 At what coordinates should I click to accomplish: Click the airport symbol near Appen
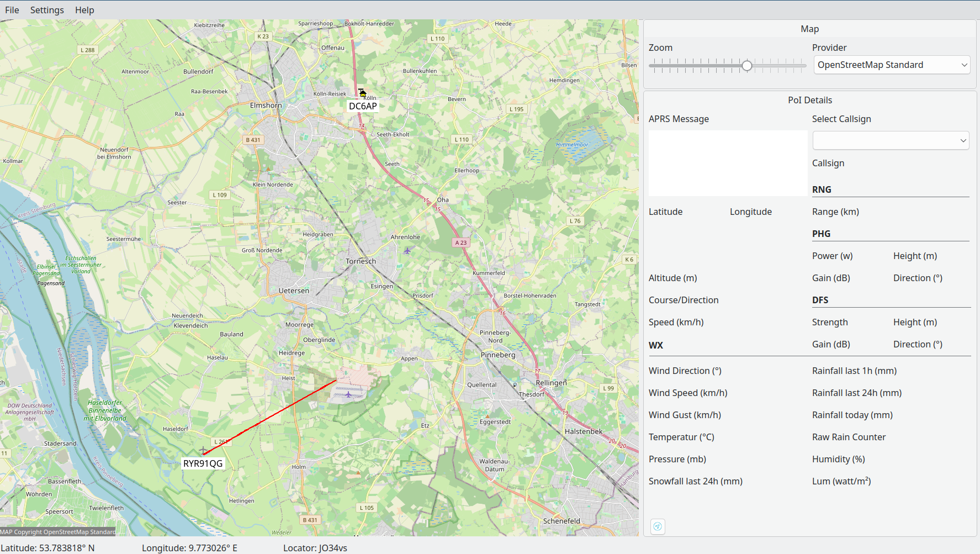pos(348,394)
